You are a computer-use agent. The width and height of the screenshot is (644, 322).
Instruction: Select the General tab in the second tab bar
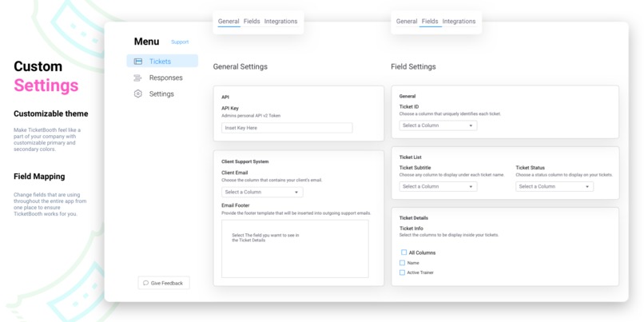407,22
